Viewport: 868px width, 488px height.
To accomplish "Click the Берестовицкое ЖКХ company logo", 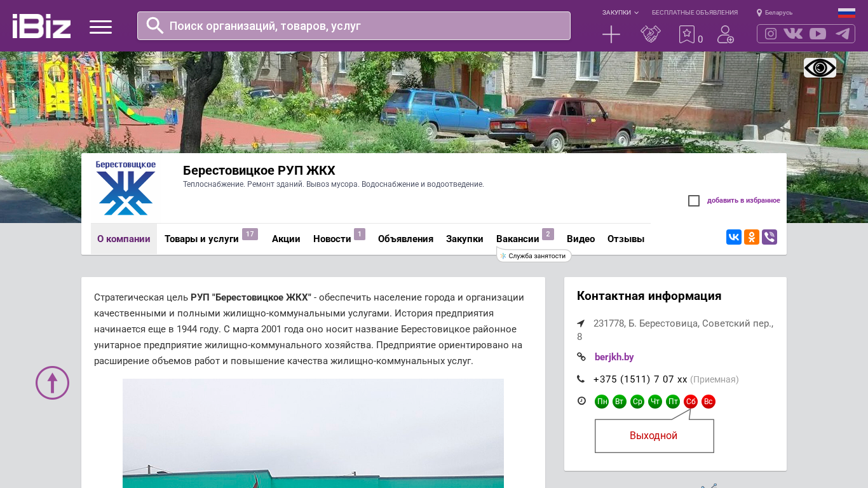I will pyautogui.click(x=126, y=188).
